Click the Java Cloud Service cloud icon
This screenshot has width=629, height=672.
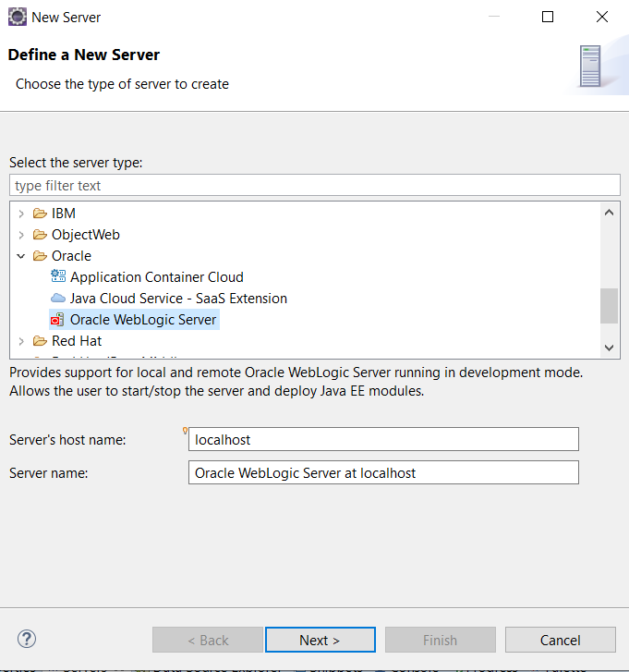click(x=58, y=299)
